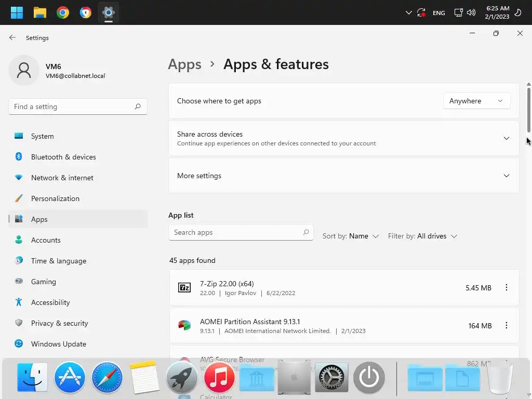Open App Store from the dock
Screen dimensions: 532x399
coord(70,377)
